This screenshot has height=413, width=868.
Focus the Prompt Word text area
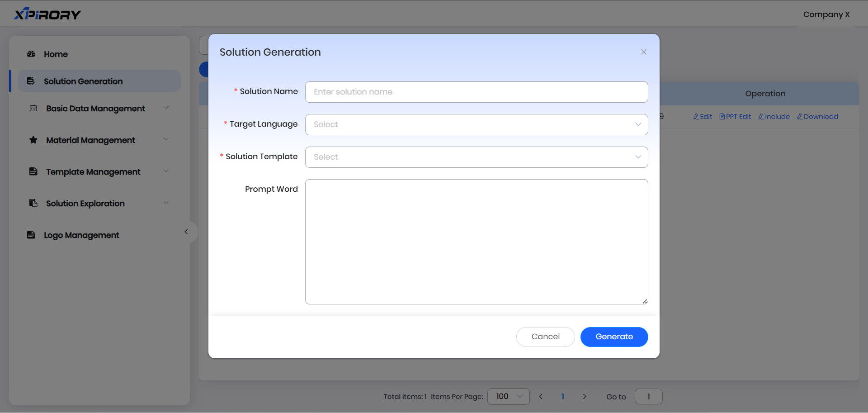coord(476,242)
